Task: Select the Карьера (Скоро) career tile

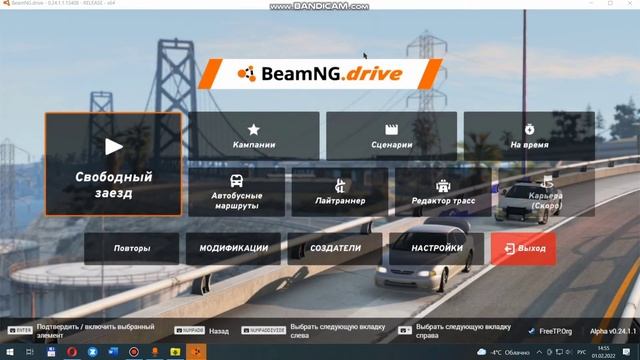Action: coord(546,192)
